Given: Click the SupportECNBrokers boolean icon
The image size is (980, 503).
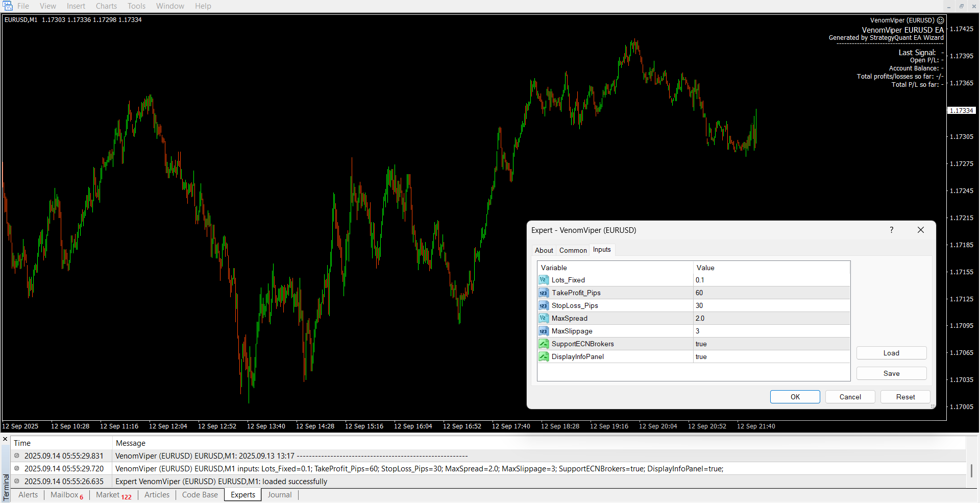Looking at the screenshot, I should (544, 344).
